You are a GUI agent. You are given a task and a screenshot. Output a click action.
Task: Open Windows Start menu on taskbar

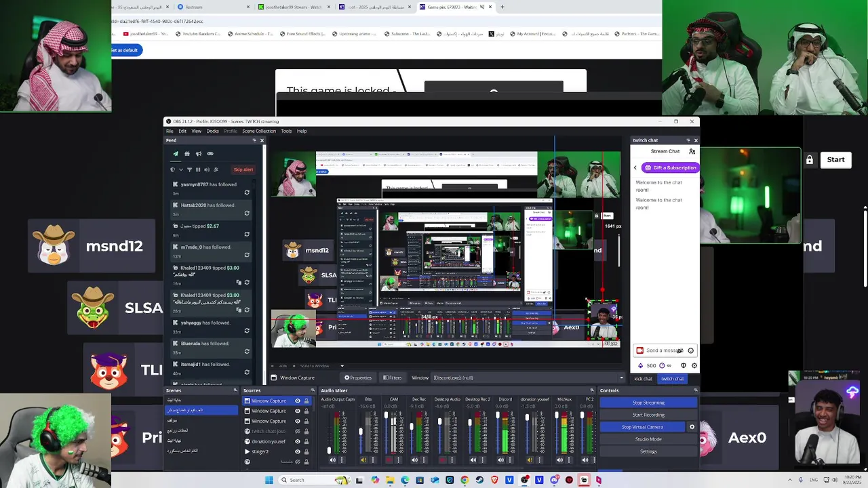pyautogui.click(x=269, y=480)
